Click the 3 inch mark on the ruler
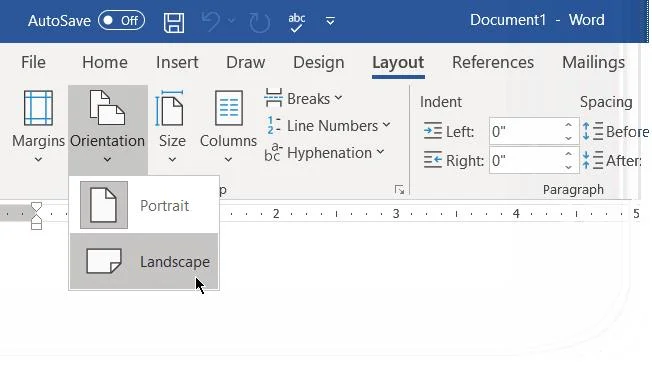This screenshot has height=368, width=652. pyautogui.click(x=396, y=214)
